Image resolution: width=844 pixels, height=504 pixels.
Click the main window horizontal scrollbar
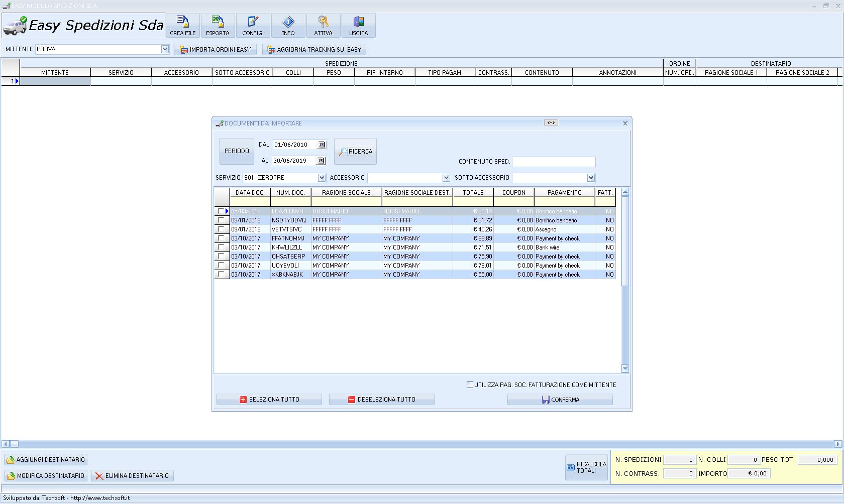422,444
